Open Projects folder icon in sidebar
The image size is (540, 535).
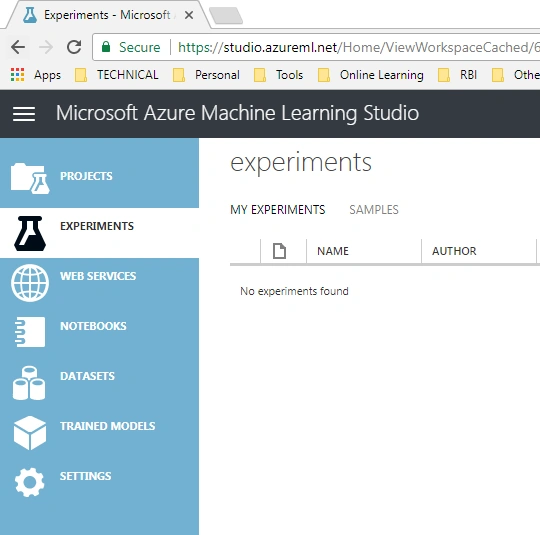click(x=30, y=178)
